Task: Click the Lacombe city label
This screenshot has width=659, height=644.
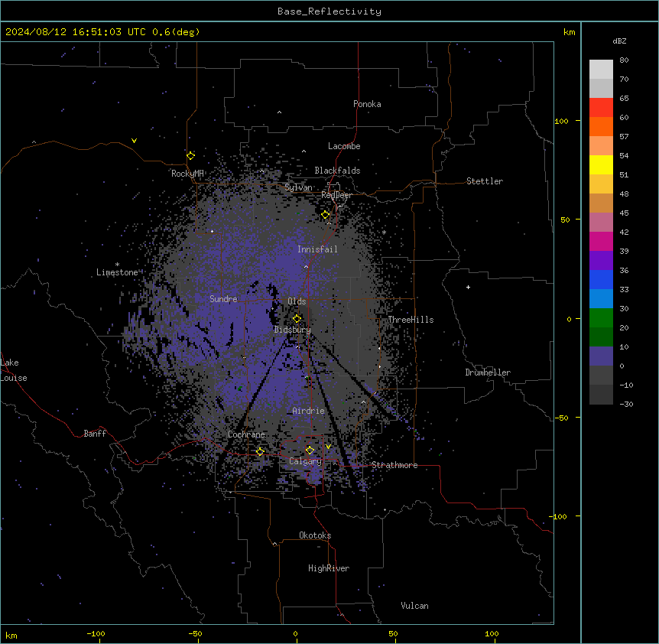Action: tap(344, 146)
